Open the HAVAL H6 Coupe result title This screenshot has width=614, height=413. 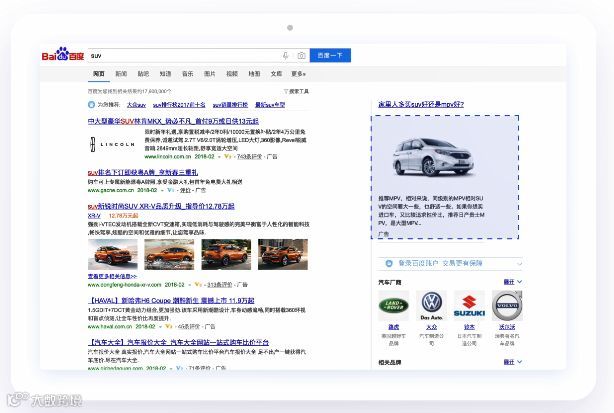coord(171,301)
